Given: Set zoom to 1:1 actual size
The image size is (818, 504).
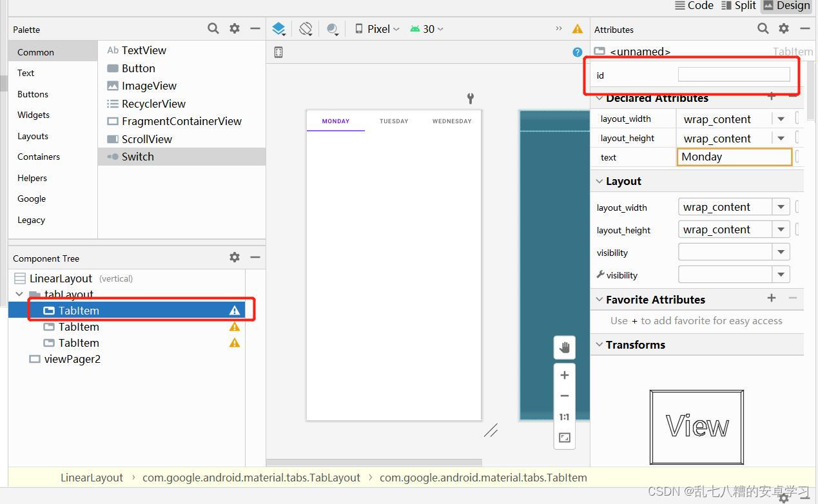Looking at the screenshot, I should (x=564, y=416).
